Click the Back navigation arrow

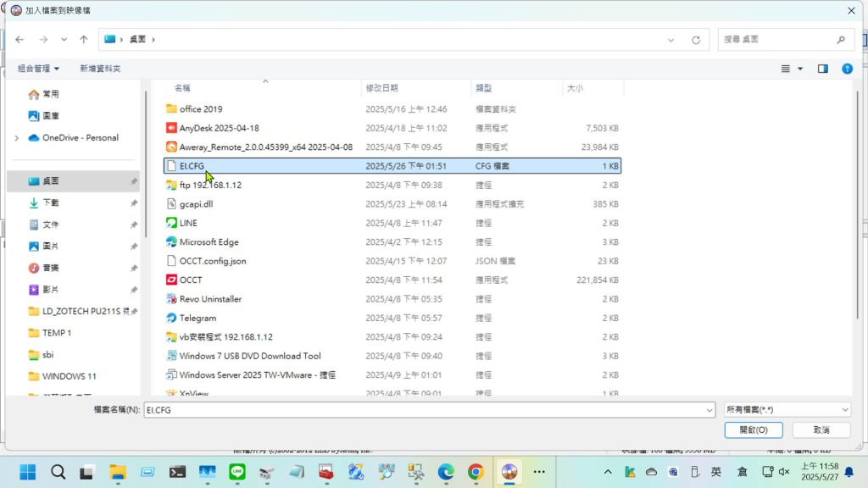[x=19, y=40]
